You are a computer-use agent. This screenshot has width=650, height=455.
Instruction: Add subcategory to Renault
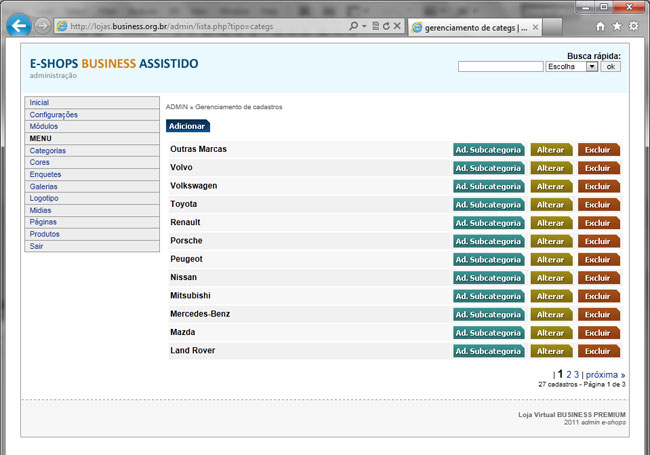(x=488, y=223)
